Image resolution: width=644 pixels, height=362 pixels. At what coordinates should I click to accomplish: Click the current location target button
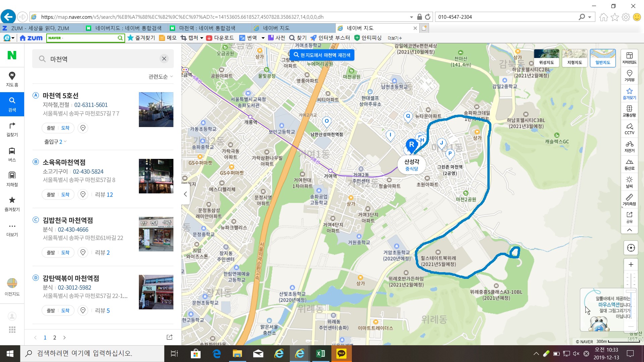pyautogui.click(x=631, y=248)
